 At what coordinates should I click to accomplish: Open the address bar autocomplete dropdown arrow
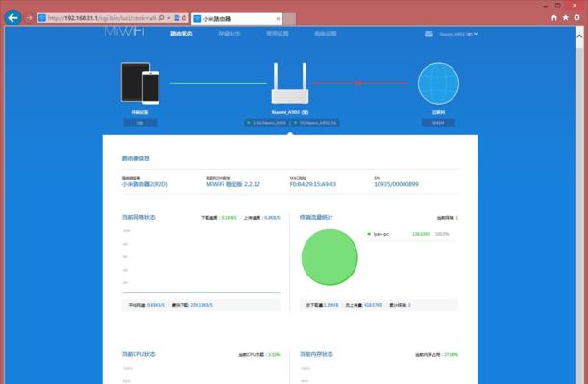click(169, 18)
